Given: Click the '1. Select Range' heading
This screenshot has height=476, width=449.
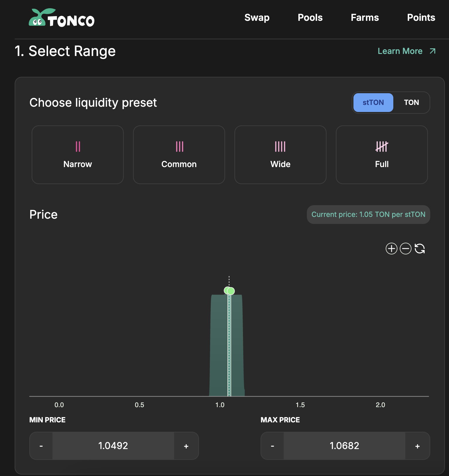Looking at the screenshot, I should pyautogui.click(x=65, y=51).
